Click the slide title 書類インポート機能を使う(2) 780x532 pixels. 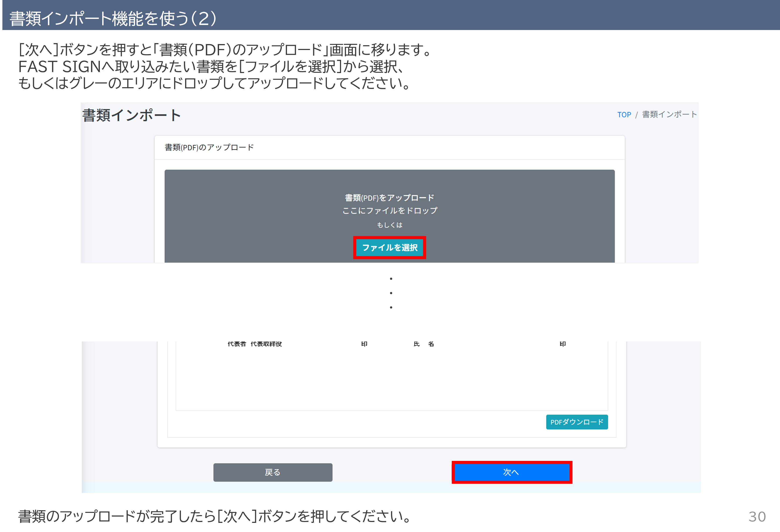pos(113,18)
